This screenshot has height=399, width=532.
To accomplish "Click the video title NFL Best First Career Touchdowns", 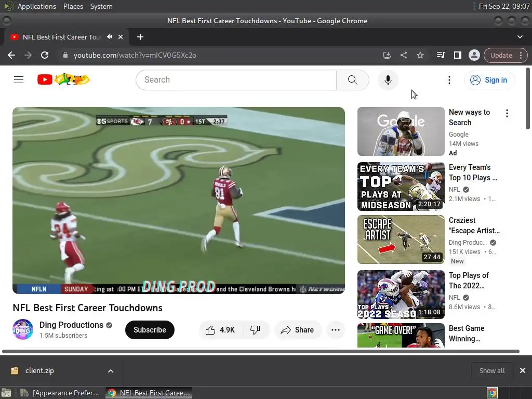I will pyautogui.click(x=87, y=308).
